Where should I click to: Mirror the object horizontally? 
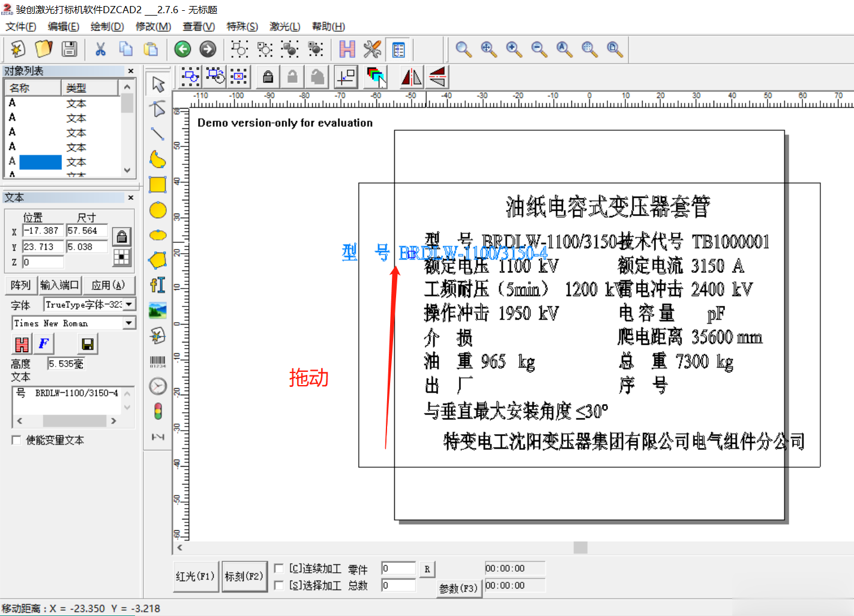click(412, 77)
